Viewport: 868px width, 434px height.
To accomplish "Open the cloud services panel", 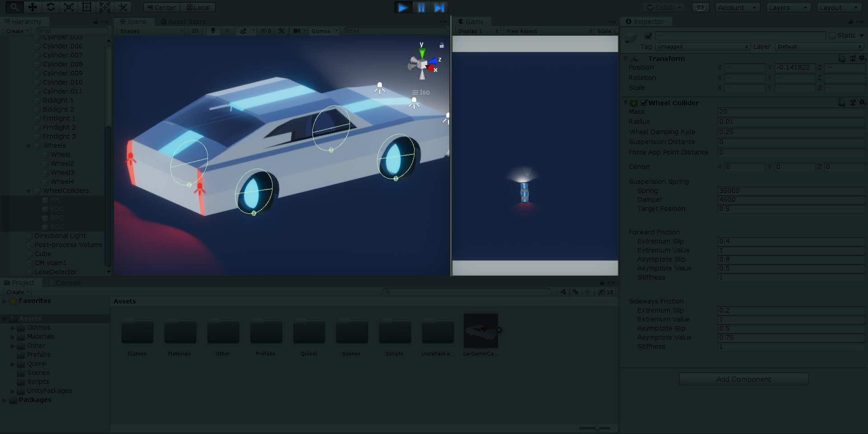I will tap(700, 8).
